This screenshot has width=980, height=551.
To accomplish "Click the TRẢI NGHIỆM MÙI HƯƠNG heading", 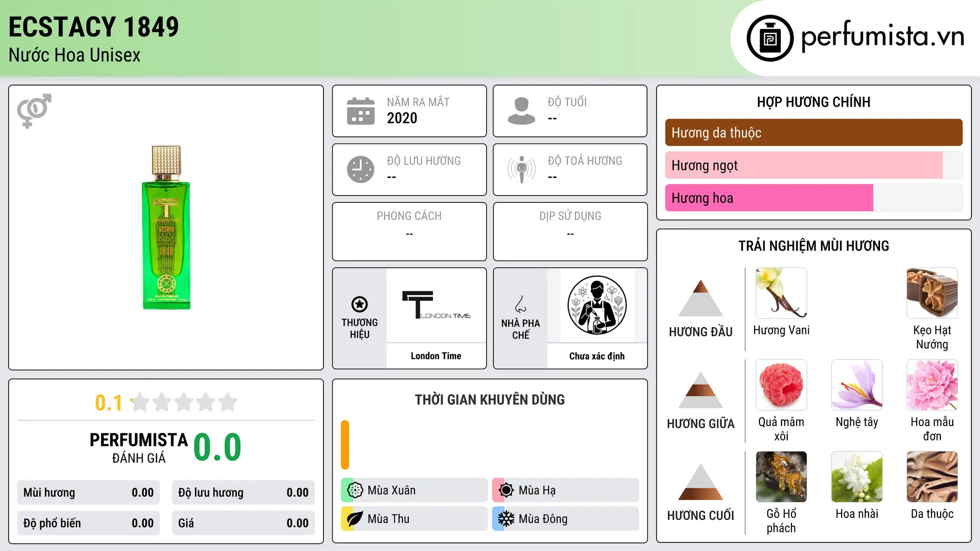I will 813,246.
